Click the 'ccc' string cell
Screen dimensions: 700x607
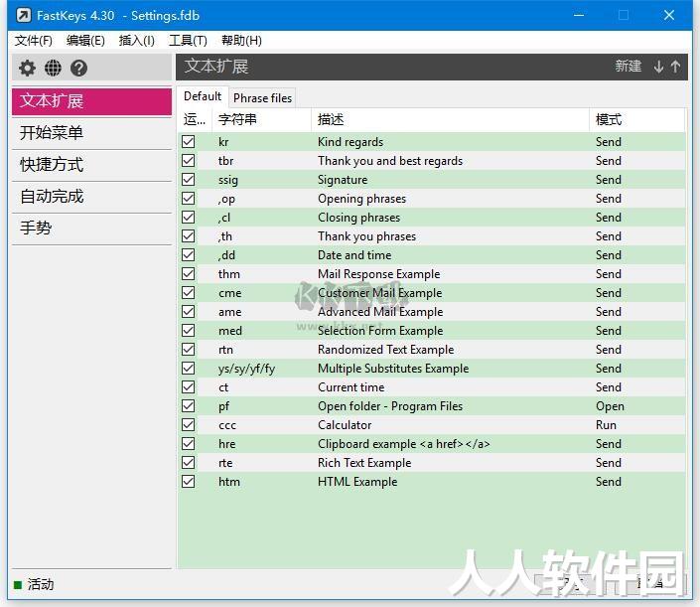pos(227,425)
